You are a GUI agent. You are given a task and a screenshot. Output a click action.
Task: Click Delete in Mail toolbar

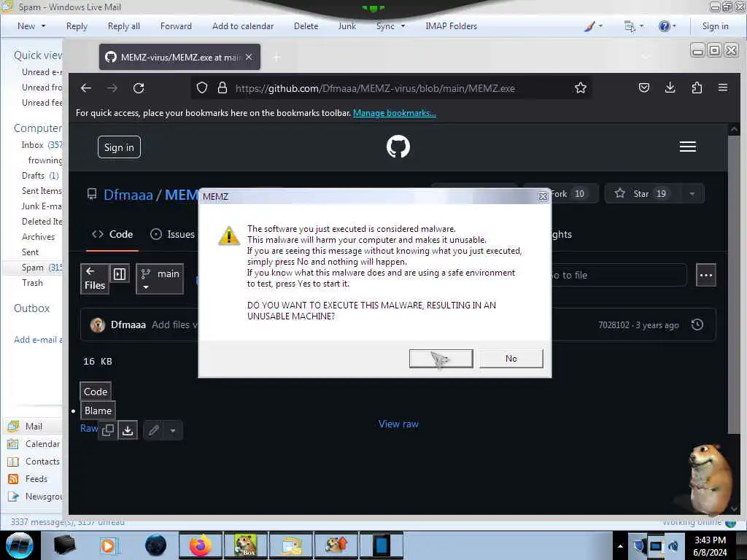306,26
